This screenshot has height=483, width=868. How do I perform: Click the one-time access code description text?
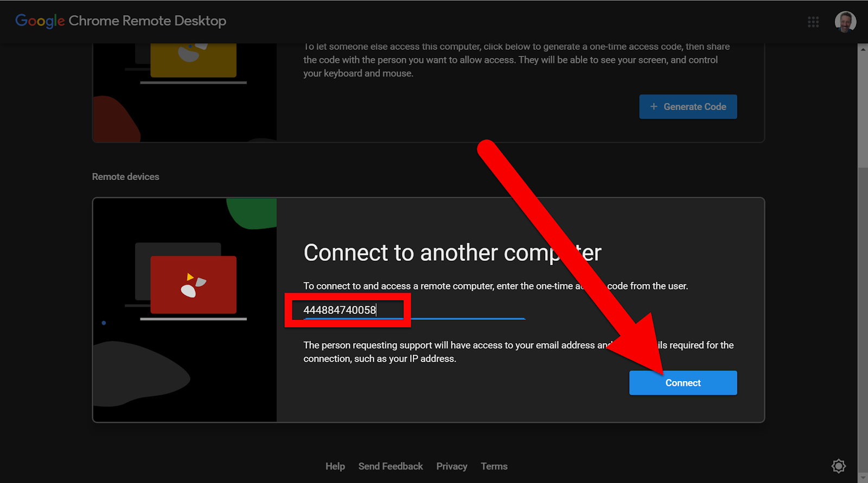click(495, 286)
